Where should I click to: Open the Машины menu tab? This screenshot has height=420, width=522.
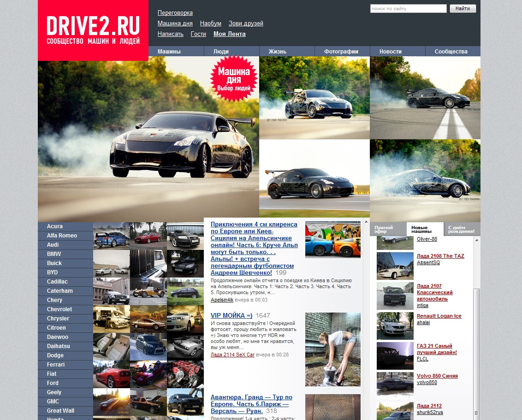pos(176,51)
